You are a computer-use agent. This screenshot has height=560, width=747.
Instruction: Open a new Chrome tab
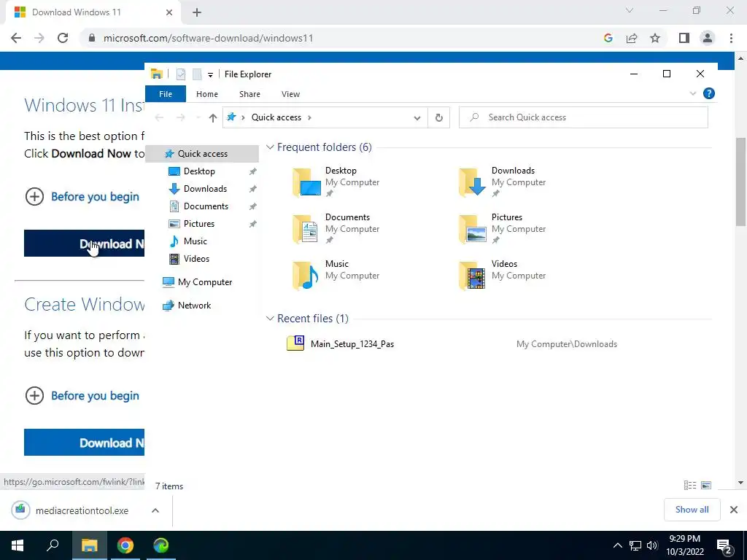[197, 12]
